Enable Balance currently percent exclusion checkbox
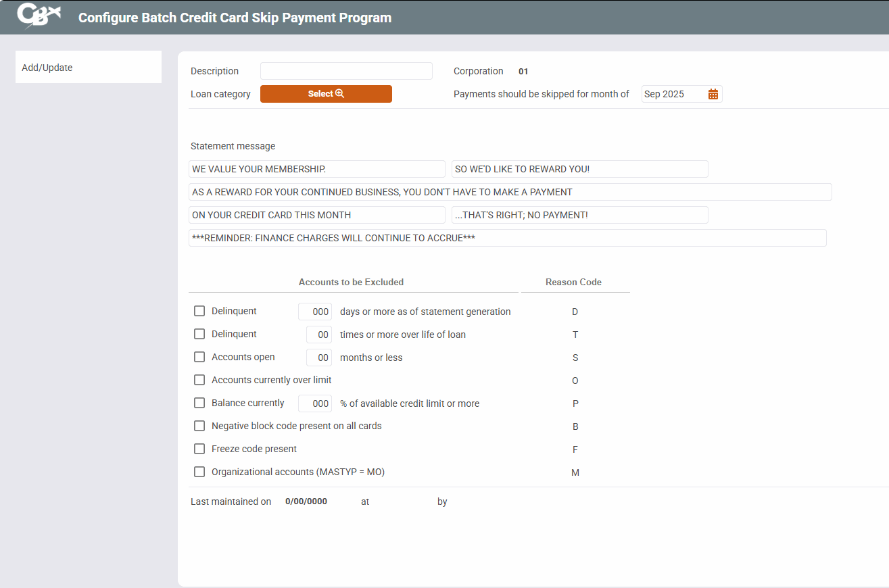Viewport: 889px width, 588px height. (x=199, y=403)
